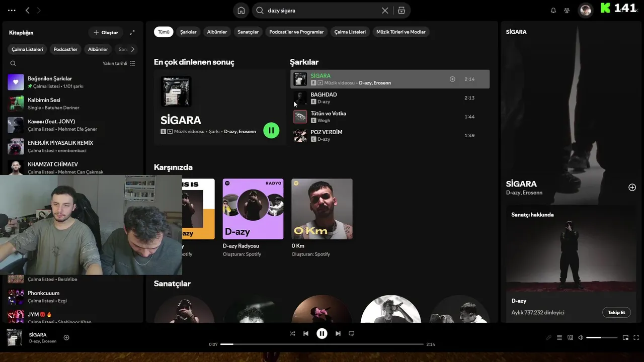Screen dimensions: 644x362
Task: Click Takip Et follow button
Action: pyautogui.click(x=616, y=312)
